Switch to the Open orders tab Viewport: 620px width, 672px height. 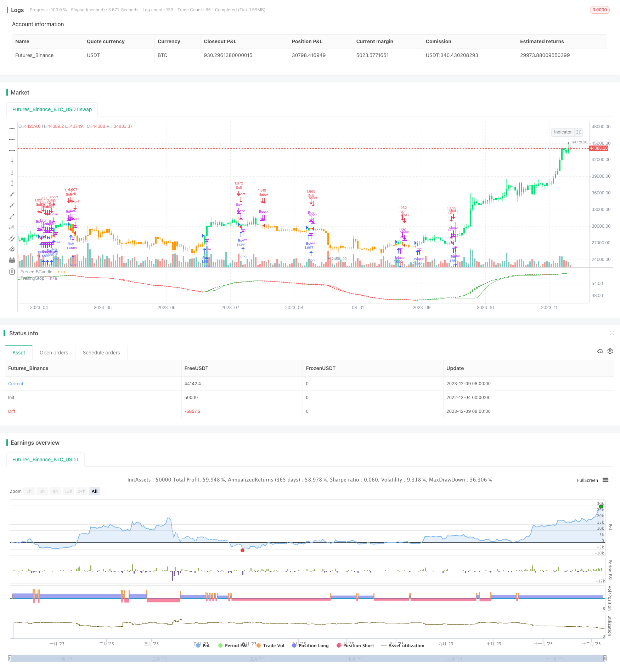pos(54,353)
